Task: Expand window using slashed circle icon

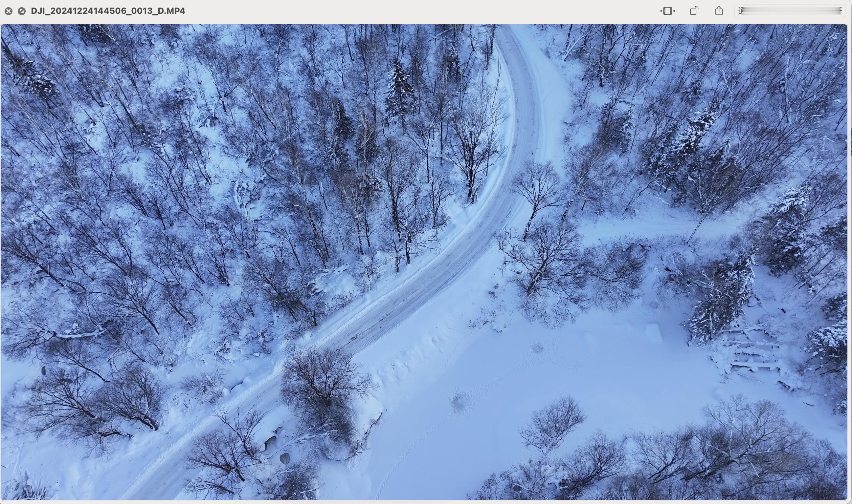Action: [x=21, y=11]
